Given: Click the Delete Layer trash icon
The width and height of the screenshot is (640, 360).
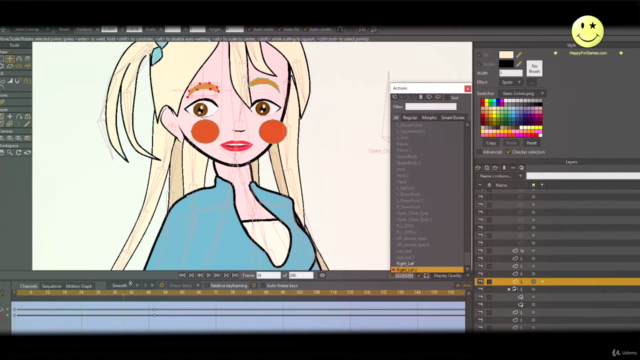Looking at the screenshot, I should (x=504, y=168).
